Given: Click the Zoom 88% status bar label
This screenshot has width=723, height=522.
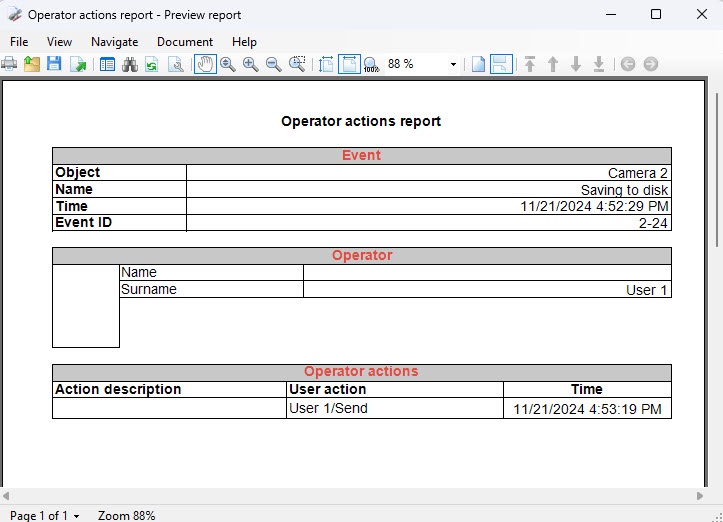Looking at the screenshot, I should pos(126,515).
